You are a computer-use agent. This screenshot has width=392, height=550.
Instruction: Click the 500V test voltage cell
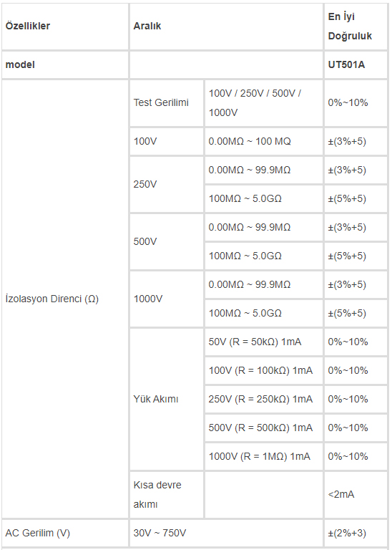pyautogui.click(x=167, y=241)
